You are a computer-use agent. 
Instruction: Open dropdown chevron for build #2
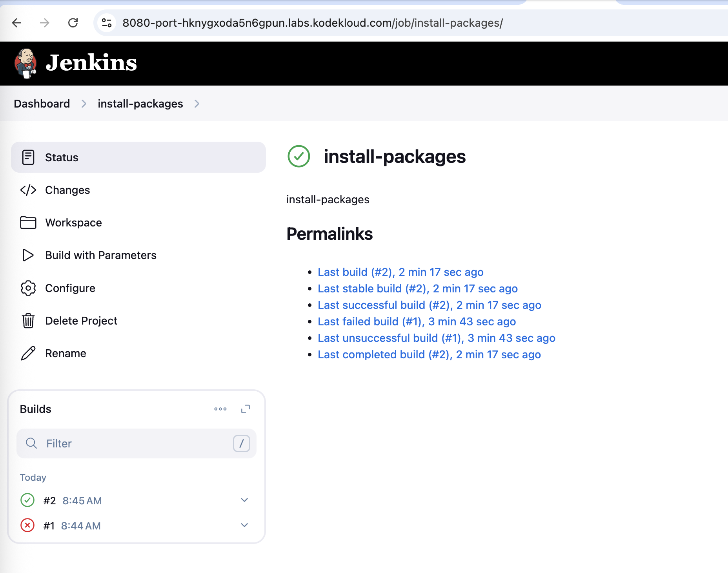(244, 500)
